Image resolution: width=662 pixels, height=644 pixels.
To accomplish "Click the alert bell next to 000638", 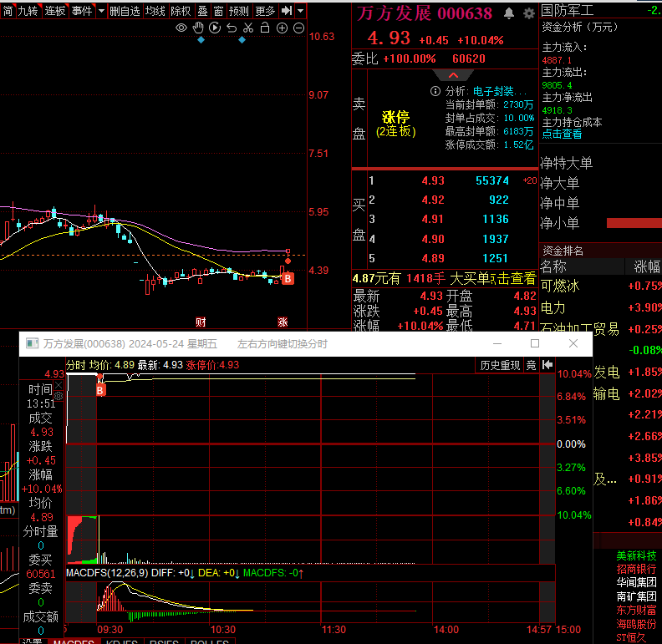I will click(509, 14).
